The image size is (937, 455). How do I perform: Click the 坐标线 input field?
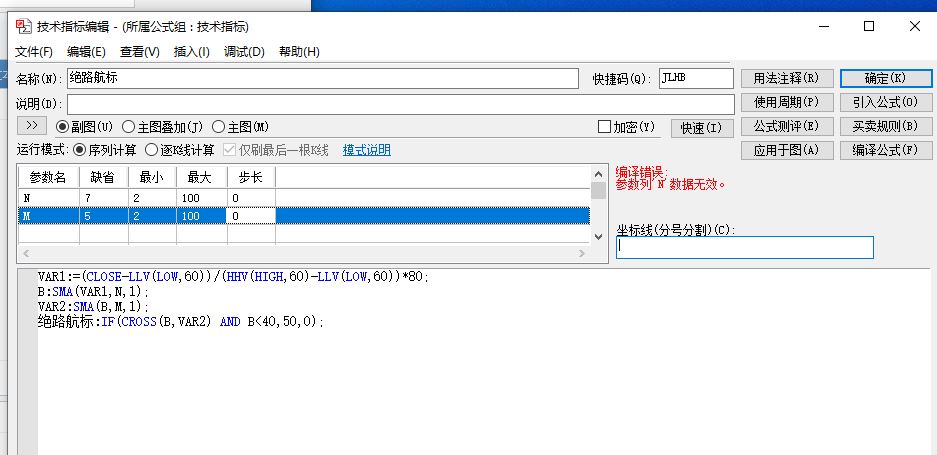pyautogui.click(x=745, y=247)
